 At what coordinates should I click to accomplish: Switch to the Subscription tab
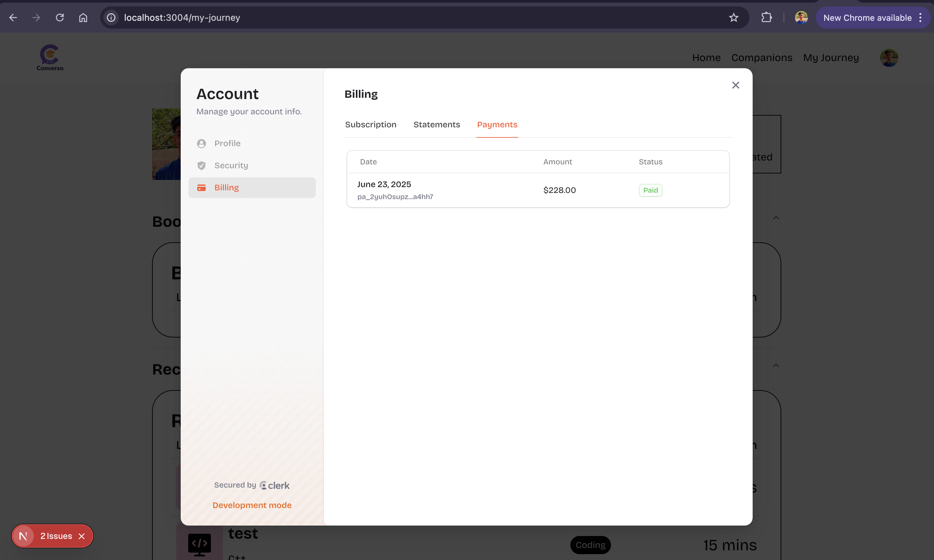(x=370, y=124)
